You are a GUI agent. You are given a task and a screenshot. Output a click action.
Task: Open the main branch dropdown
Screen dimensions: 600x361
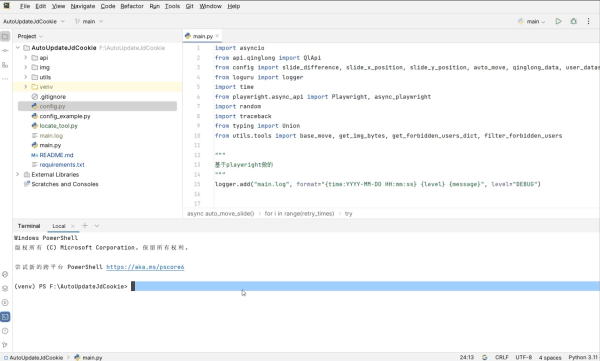(89, 21)
